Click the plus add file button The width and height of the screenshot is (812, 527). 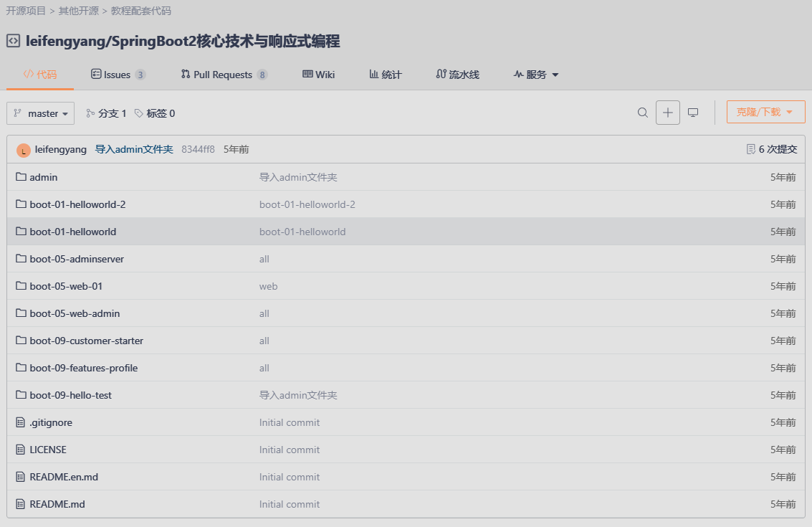tap(667, 113)
